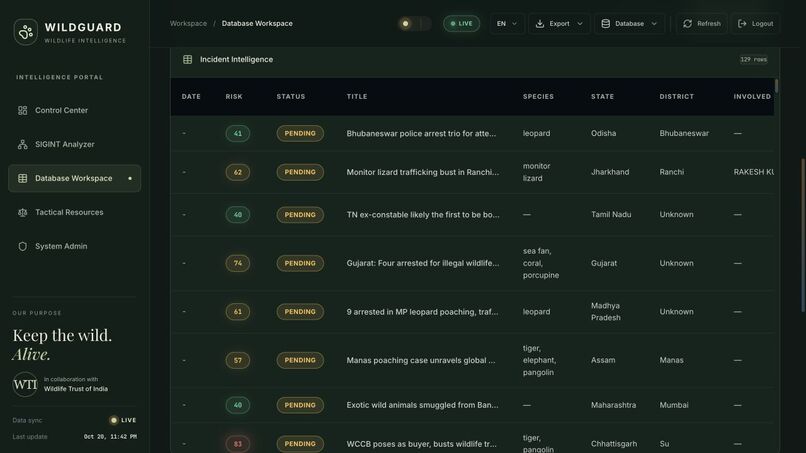
Task: Open System Admin from the sidebar
Action: pos(75,246)
